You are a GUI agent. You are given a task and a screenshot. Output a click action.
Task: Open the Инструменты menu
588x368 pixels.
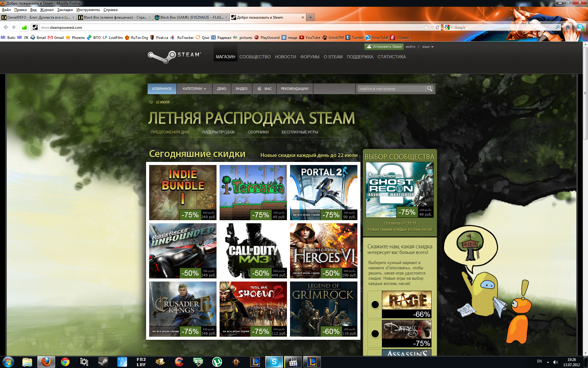point(88,10)
